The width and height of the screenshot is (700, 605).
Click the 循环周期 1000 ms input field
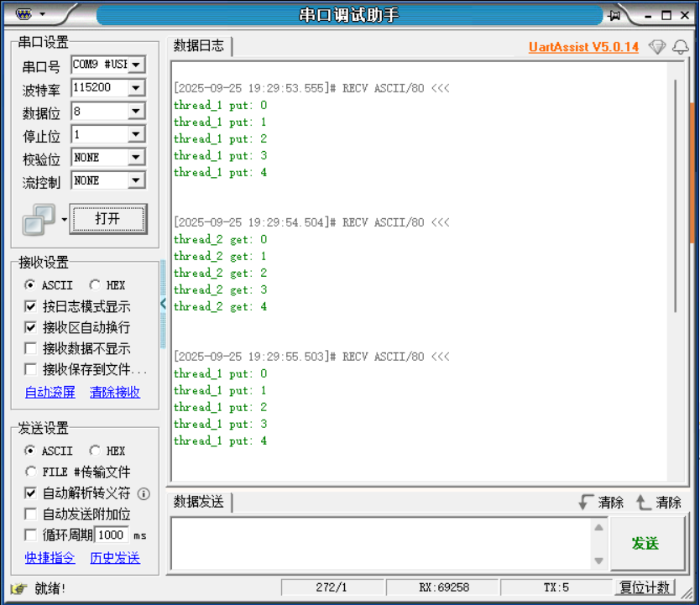pos(112,535)
